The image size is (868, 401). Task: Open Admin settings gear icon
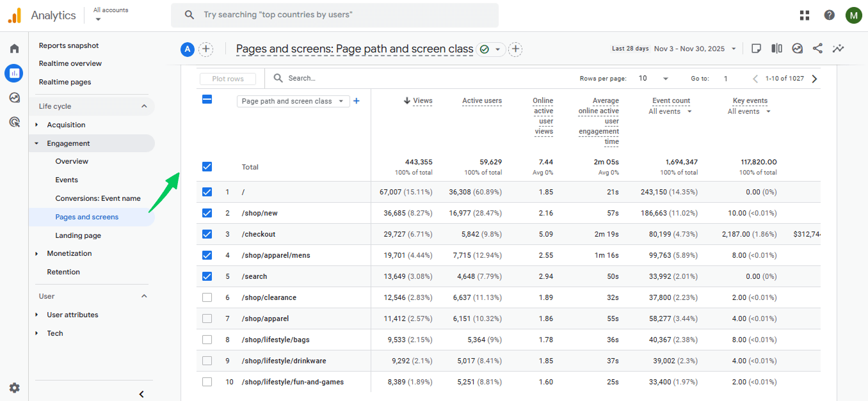pos(14,388)
